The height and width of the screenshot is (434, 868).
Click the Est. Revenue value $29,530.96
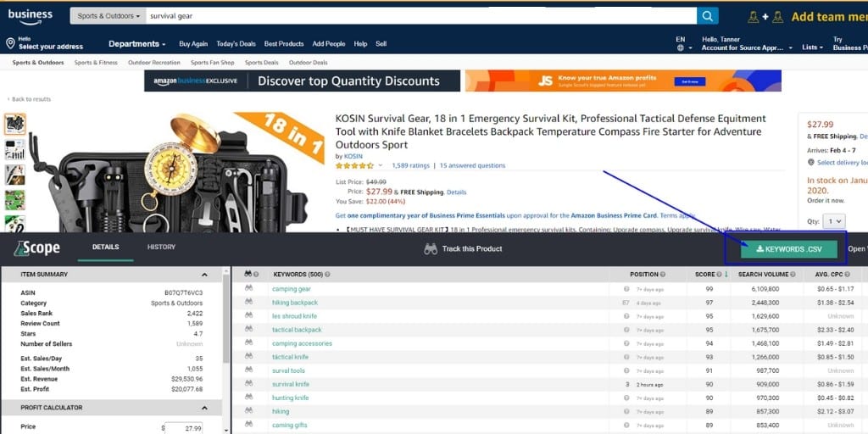click(187, 379)
